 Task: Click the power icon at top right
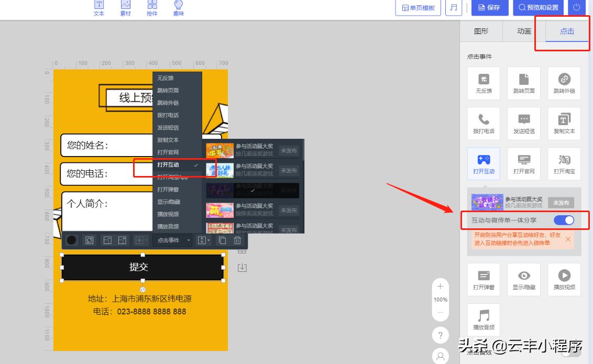point(576,7)
